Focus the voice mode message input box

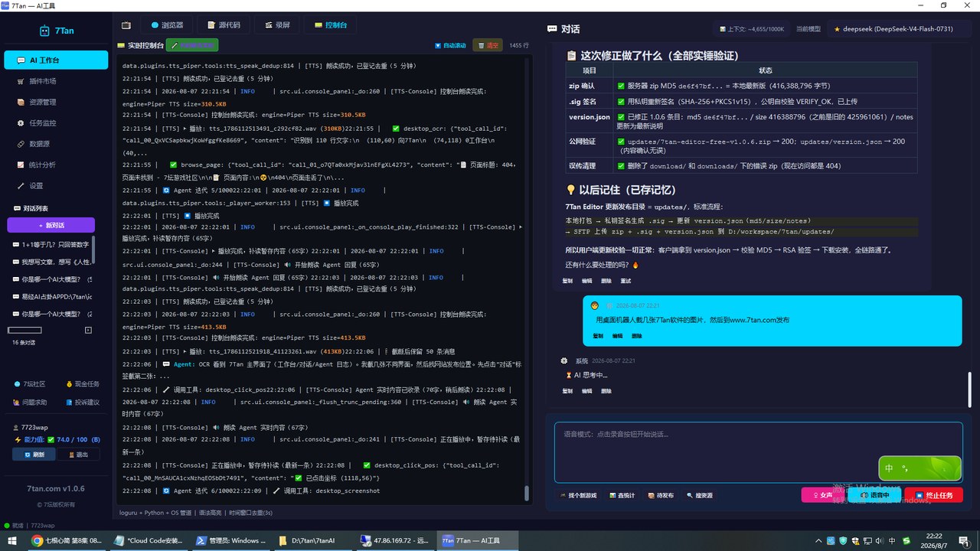pos(758,453)
